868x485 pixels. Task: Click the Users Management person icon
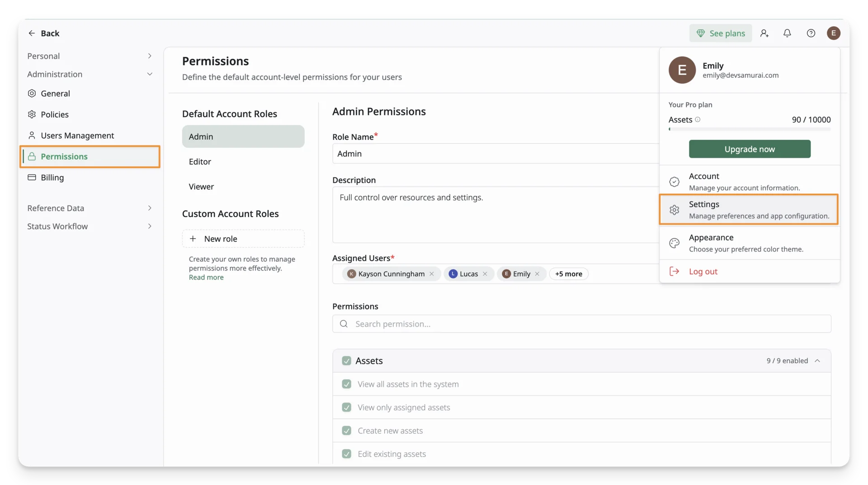32,135
